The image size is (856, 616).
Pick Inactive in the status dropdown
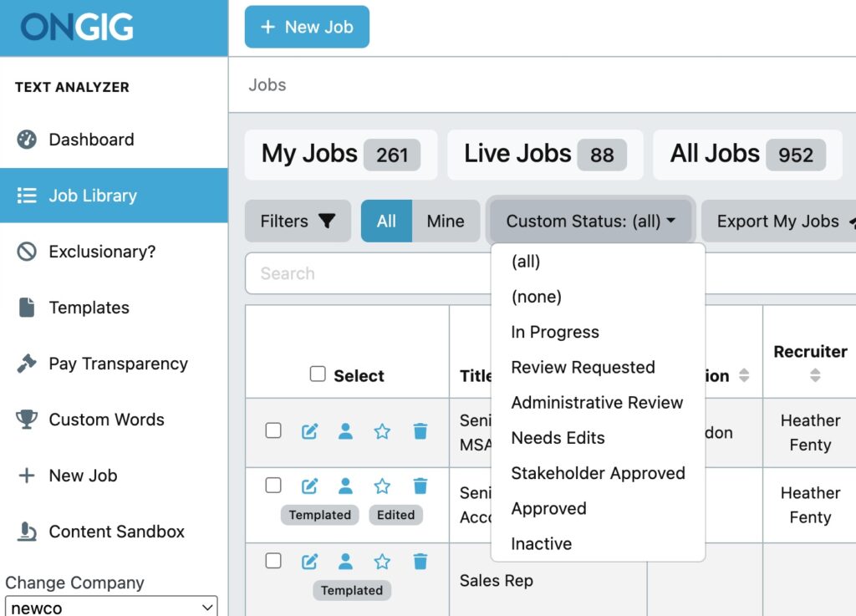[x=542, y=544]
